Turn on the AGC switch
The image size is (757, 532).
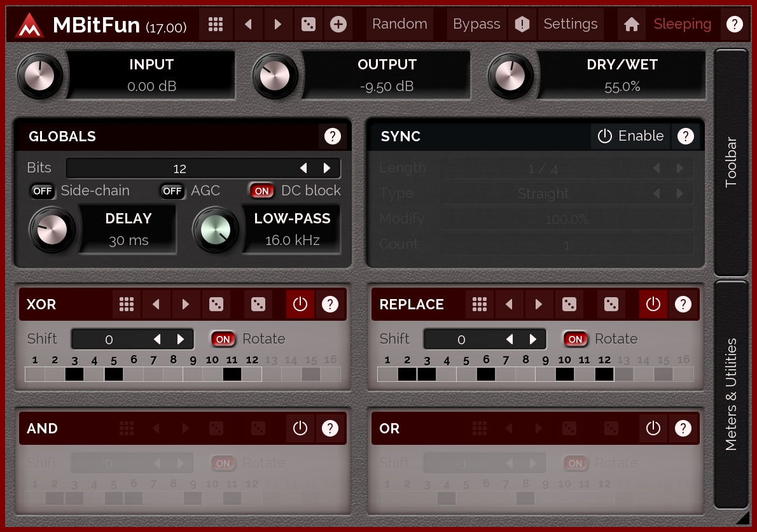(172, 191)
